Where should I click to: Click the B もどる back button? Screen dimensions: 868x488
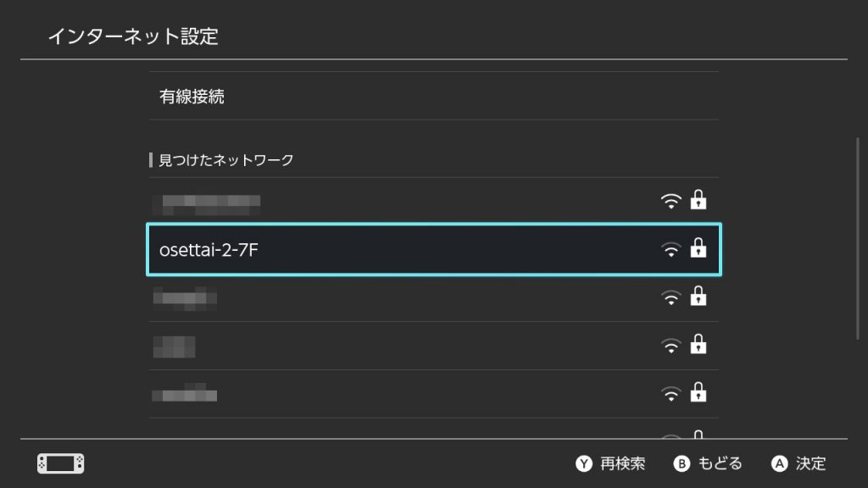point(708,463)
